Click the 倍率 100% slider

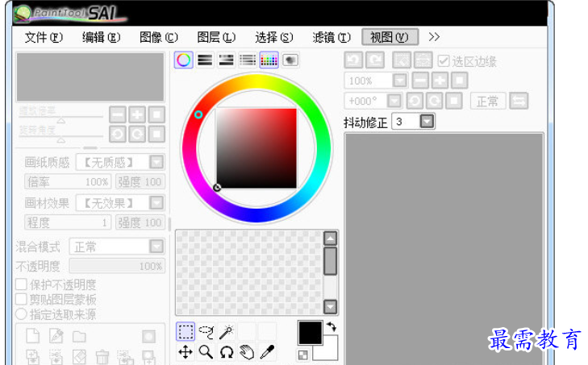[68, 182]
